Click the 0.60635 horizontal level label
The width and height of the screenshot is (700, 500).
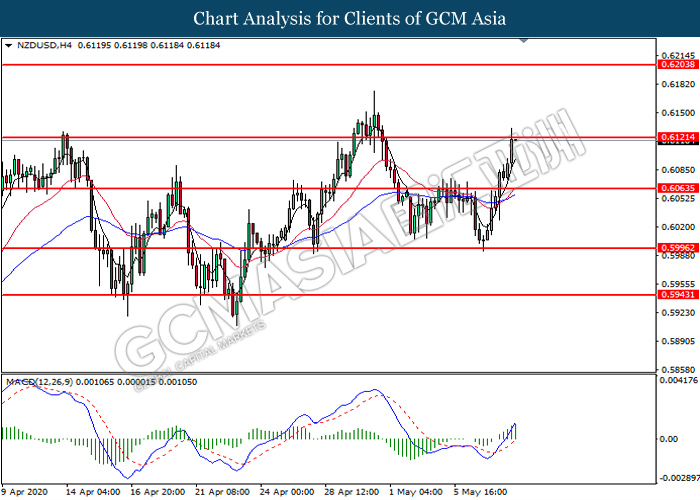coord(678,188)
